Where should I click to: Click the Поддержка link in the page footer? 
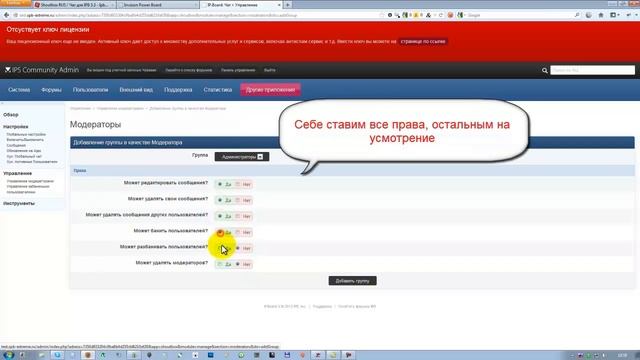point(322,307)
